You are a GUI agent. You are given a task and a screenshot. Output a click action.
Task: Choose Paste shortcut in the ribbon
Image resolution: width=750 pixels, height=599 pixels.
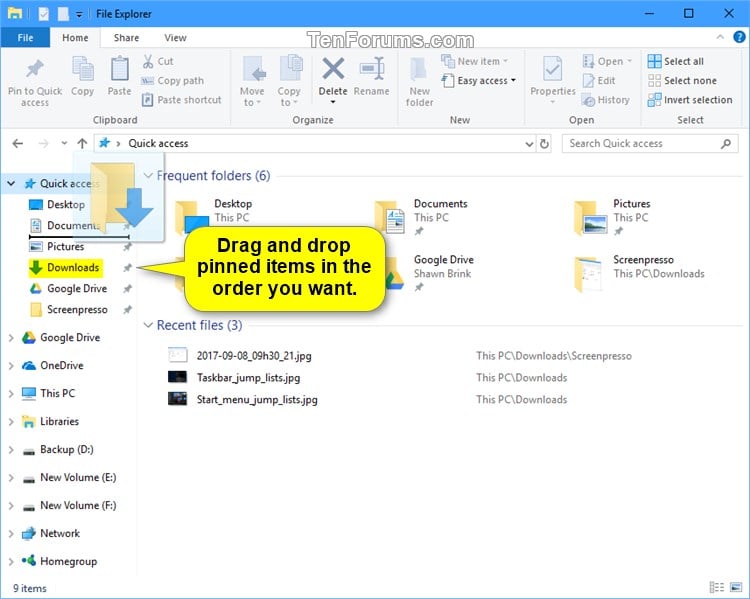(x=181, y=100)
